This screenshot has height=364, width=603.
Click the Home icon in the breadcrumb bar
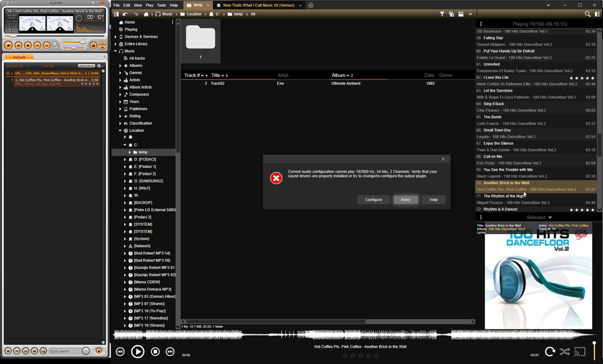[146, 14]
